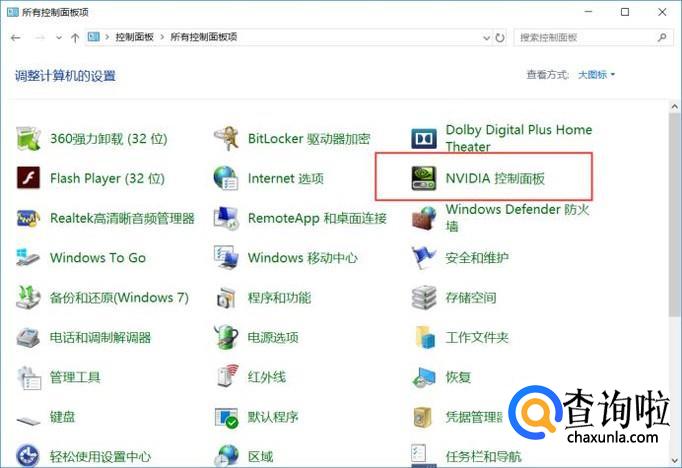Screen dimensions: 682x468
Task: Open the Internet 选项 globe icon
Action: pyautogui.click(x=226, y=178)
